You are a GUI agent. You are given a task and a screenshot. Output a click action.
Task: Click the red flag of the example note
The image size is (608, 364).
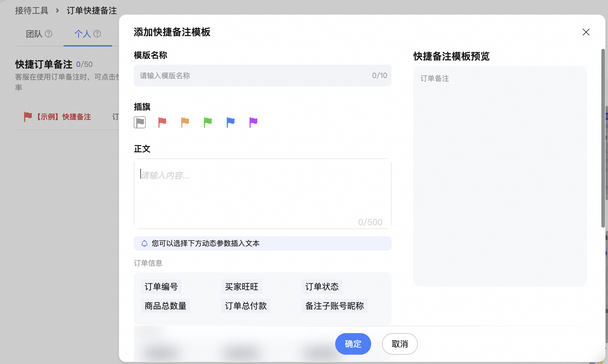[28, 117]
